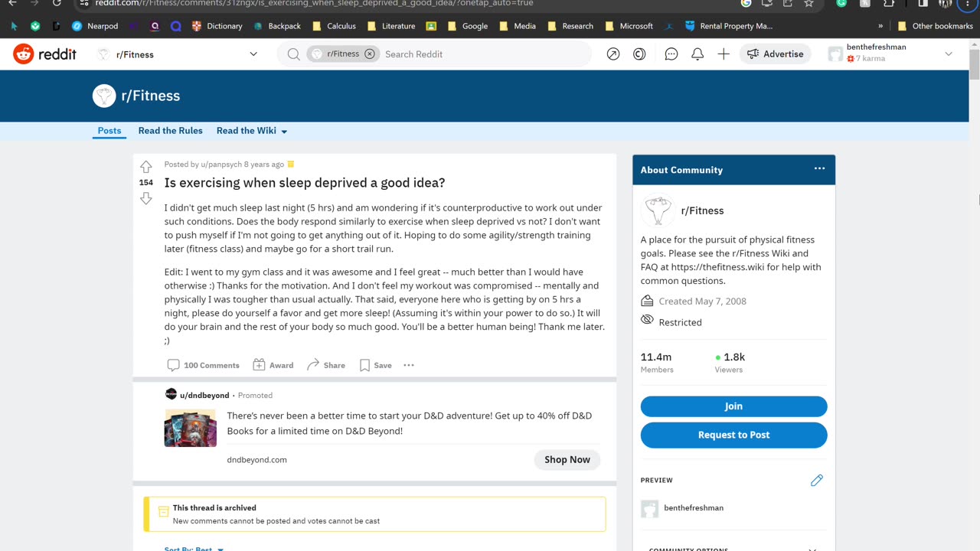Reload the page with the refresh icon

coord(57,3)
